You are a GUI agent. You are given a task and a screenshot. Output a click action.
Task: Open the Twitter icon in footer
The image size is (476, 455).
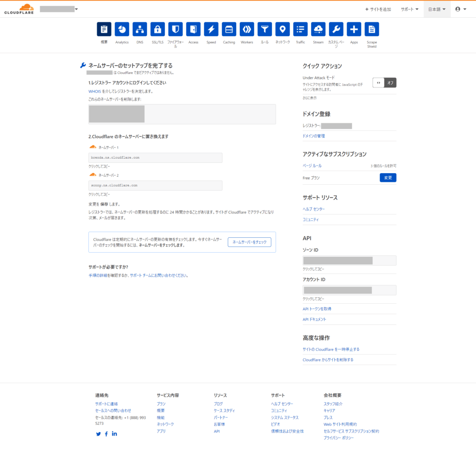(x=99, y=434)
